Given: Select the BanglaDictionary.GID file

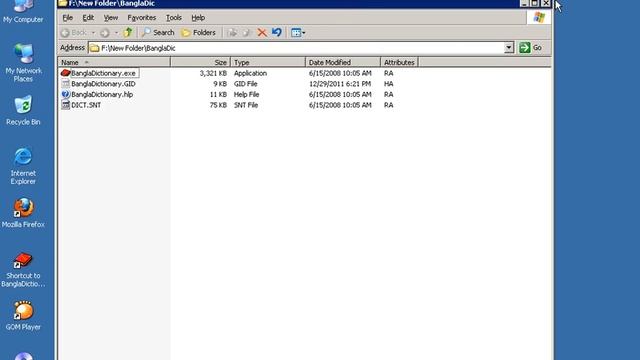Looking at the screenshot, I should coord(103,84).
